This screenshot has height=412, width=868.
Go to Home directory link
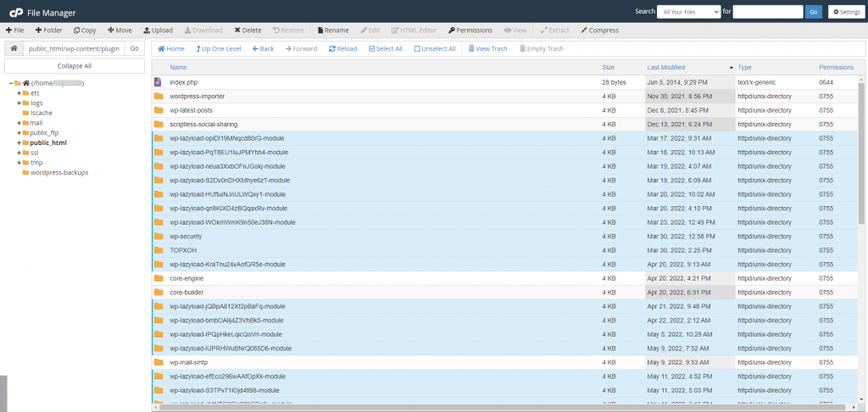pos(171,48)
